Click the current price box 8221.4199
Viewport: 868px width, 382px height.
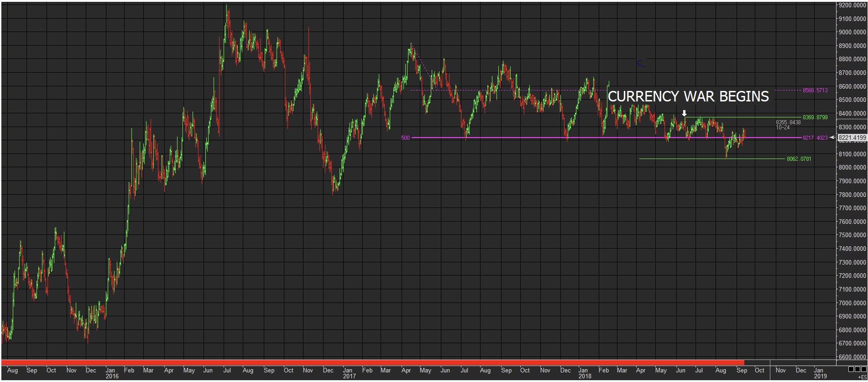(x=852, y=138)
